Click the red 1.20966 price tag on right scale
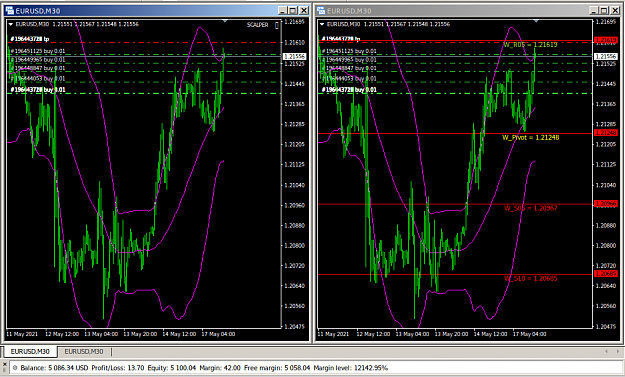Viewport: 625px width, 377px height. coord(606,204)
